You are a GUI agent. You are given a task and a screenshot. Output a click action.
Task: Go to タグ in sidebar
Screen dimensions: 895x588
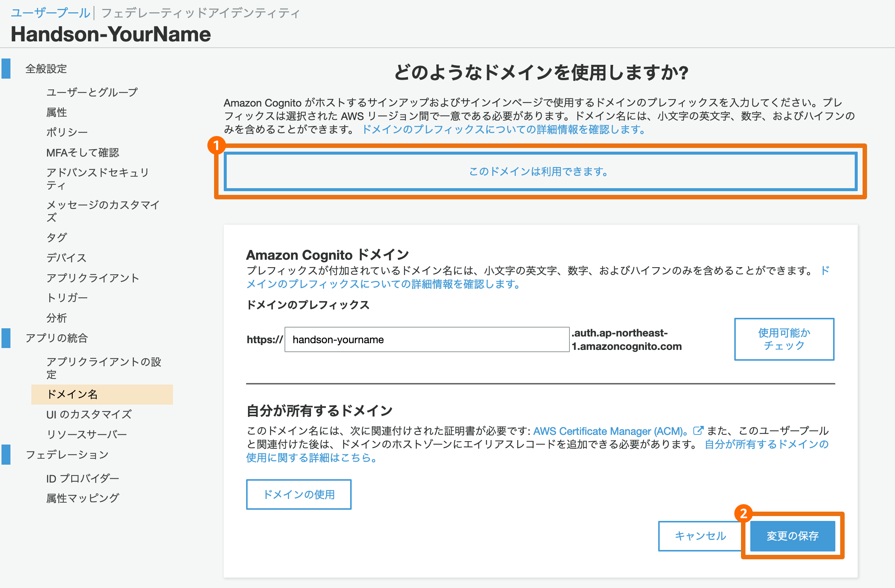(x=56, y=237)
